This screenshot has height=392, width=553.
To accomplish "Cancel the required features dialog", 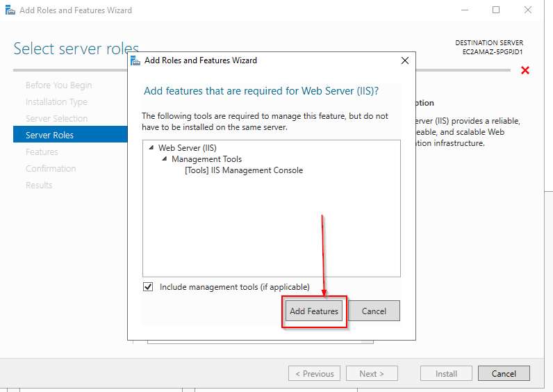I will tap(374, 311).
